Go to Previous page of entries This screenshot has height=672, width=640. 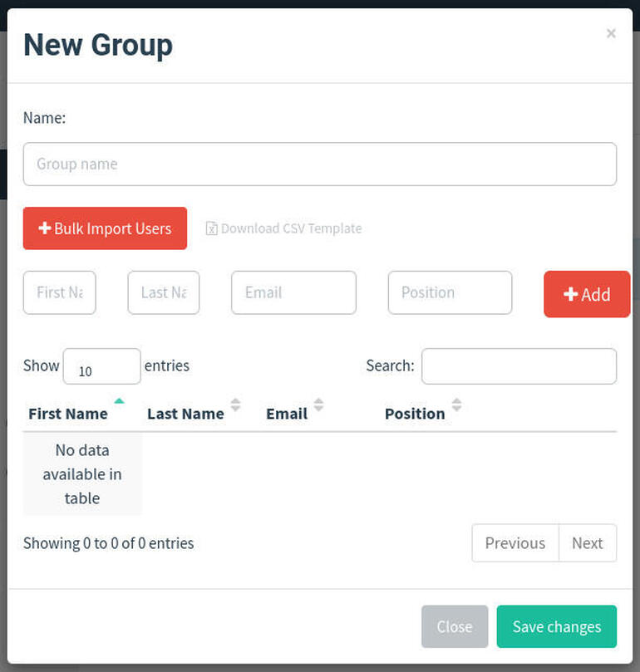(515, 543)
